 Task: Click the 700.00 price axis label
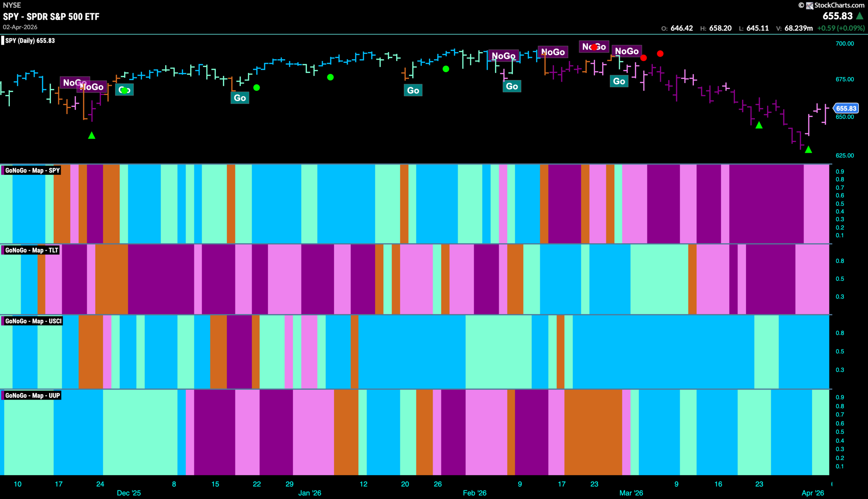click(x=845, y=43)
